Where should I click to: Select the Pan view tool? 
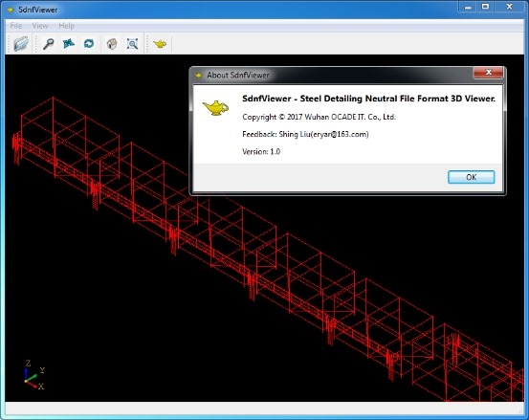69,43
